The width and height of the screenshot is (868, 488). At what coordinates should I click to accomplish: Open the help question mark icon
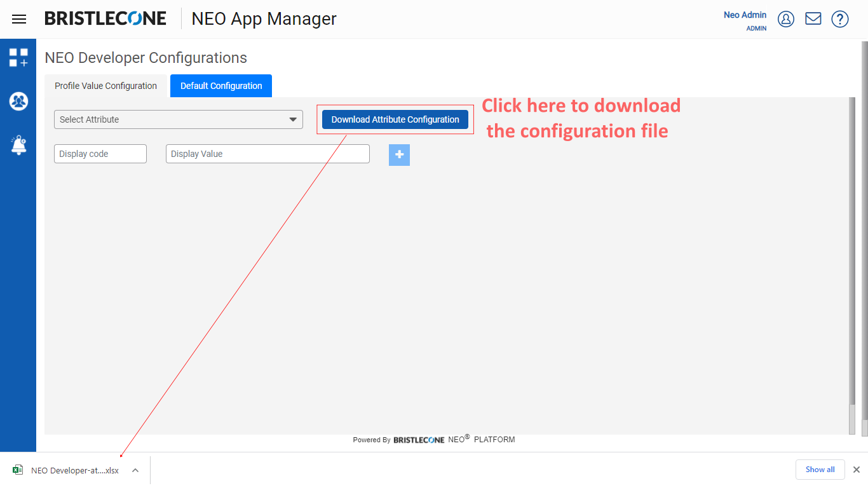coord(840,19)
